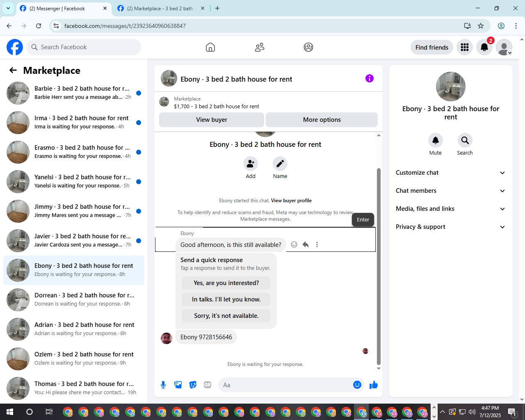The width and height of the screenshot is (525, 420).
Task: Open Javier's conversation
Action: (74, 241)
